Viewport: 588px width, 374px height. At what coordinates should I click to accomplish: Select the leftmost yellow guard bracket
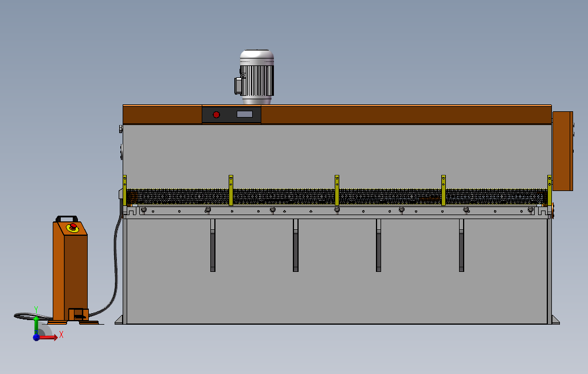124,190
